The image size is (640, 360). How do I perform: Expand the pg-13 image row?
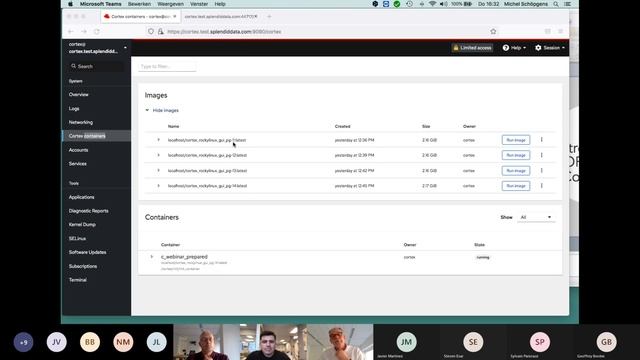click(158, 171)
